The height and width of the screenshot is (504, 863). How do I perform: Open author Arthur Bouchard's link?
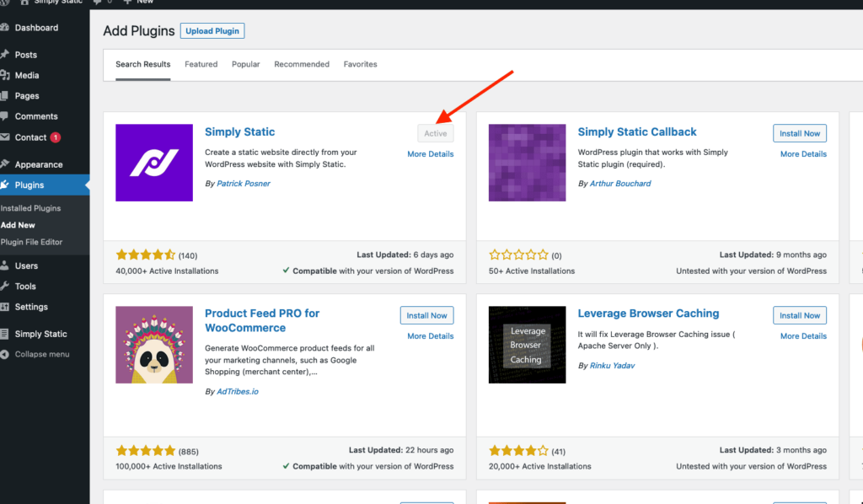(x=620, y=184)
